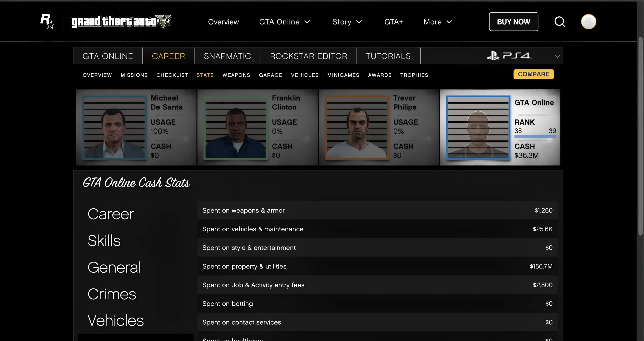Click the $1,260 value
644x341 pixels.
(543, 210)
